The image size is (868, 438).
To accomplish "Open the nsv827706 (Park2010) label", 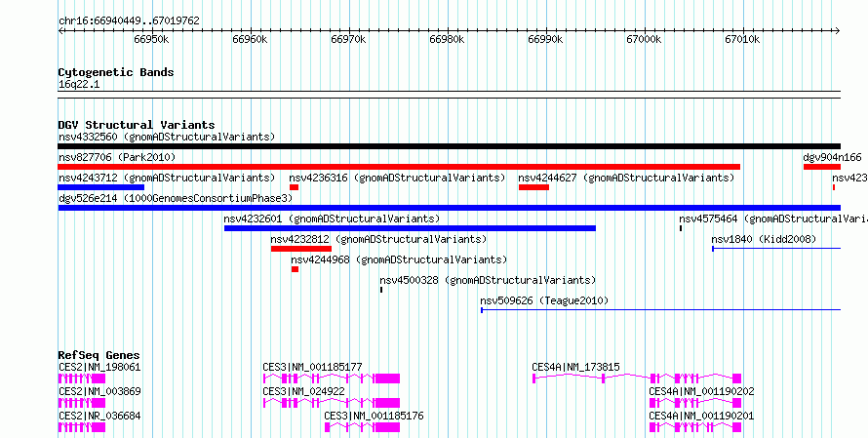I will [x=117, y=158].
